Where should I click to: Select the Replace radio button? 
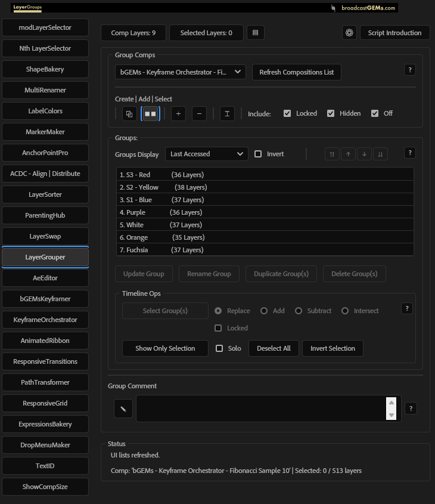pos(218,311)
